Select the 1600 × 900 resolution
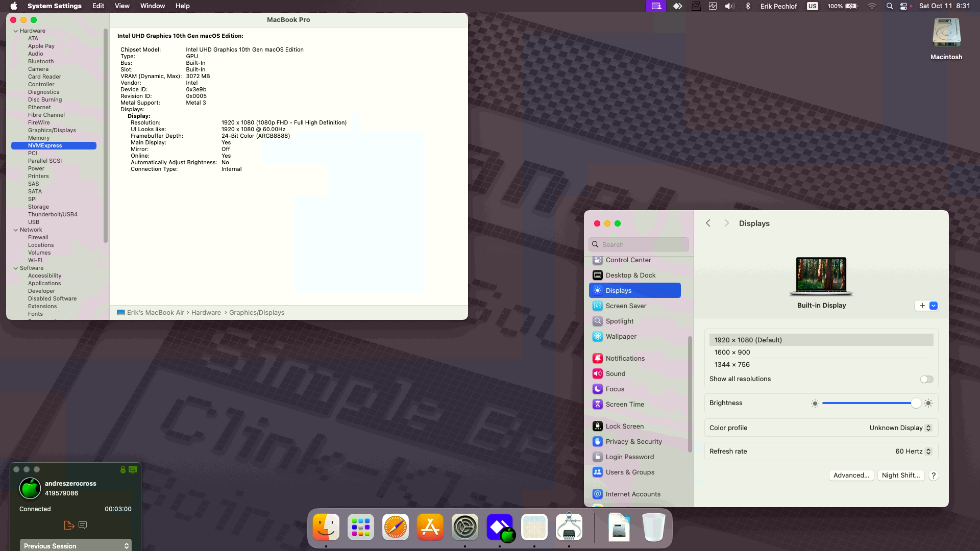The width and height of the screenshot is (980, 551). pos(821,353)
